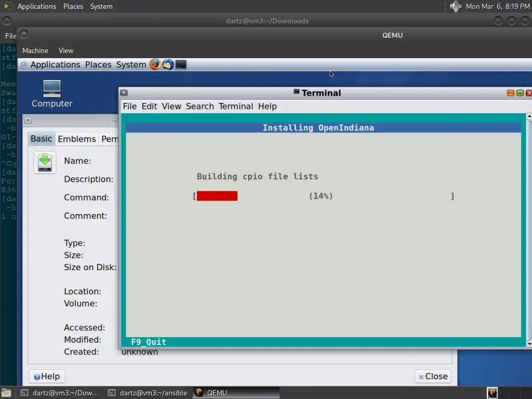The image size is (532, 399).
Task: Open guest System menu
Action: point(131,64)
